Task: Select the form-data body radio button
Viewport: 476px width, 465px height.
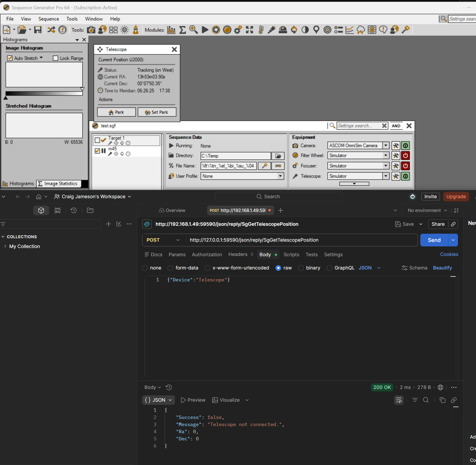Action: tap(171, 268)
